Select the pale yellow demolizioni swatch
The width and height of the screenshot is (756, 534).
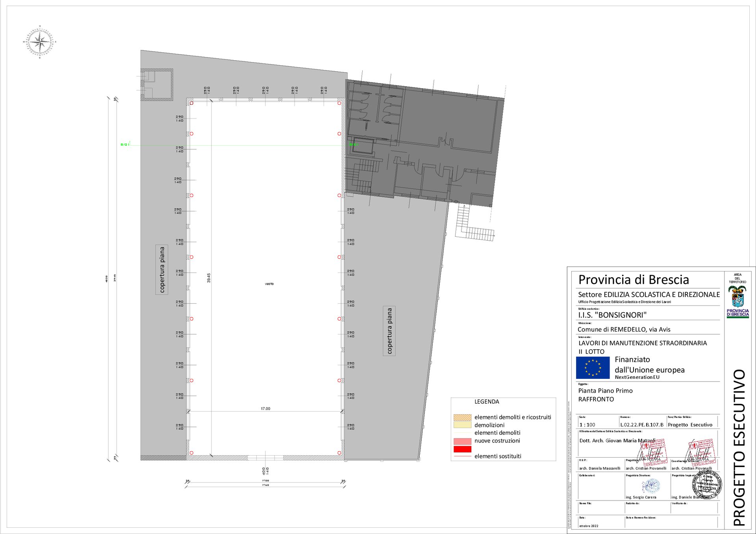(462, 425)
